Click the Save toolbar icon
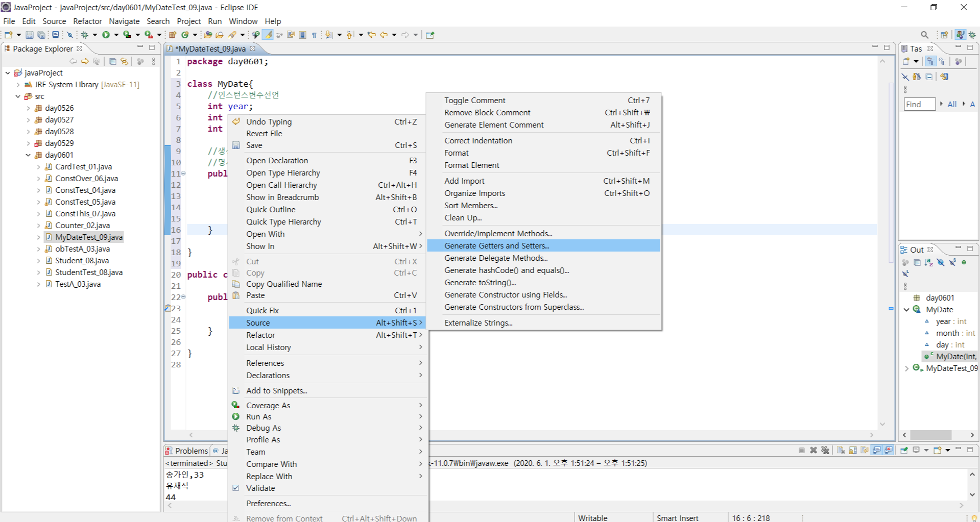This screenshot has width=980, height=522. 30,35
